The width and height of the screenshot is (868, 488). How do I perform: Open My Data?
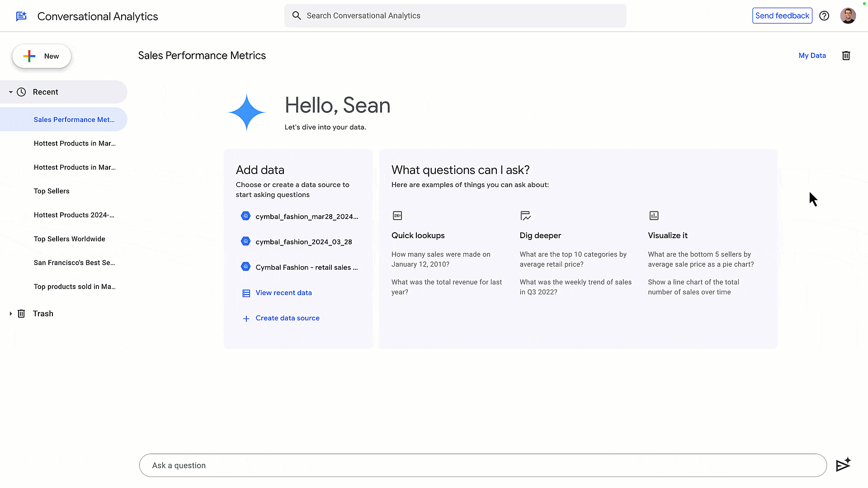812,55
